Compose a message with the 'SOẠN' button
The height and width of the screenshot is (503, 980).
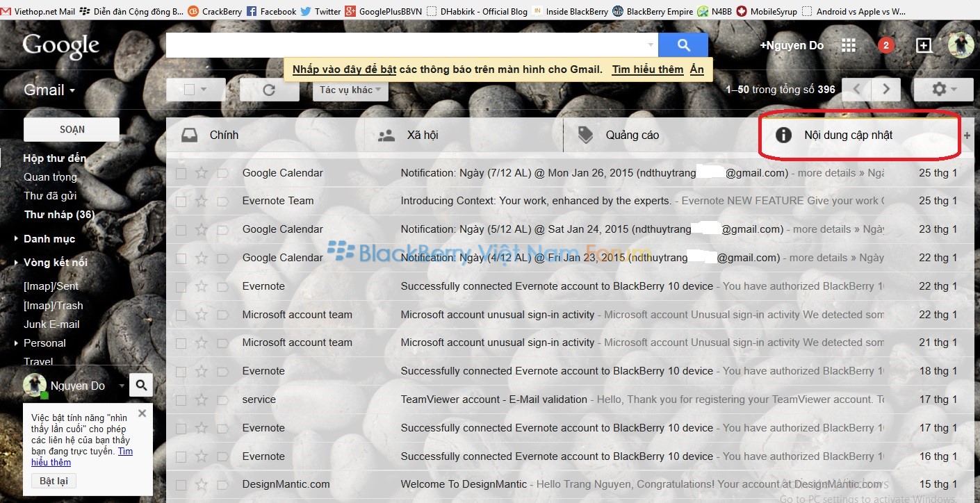tap(72, 129)
